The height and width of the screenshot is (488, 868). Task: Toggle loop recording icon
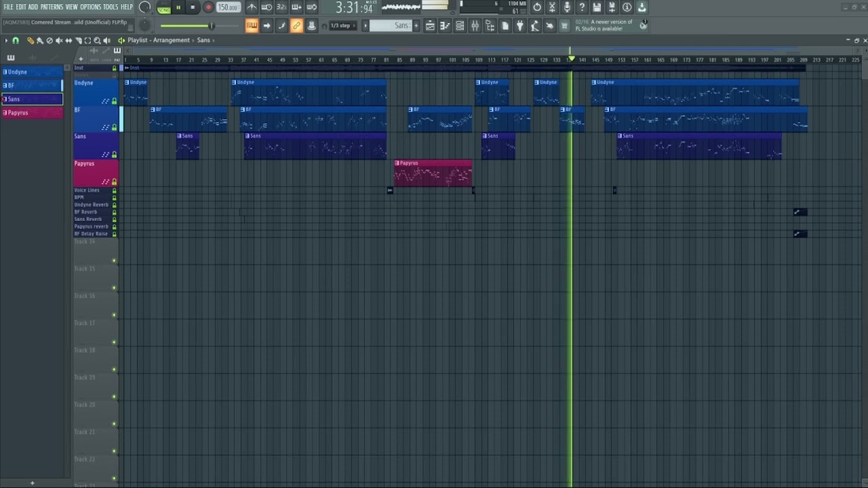(x=311, y=7)
